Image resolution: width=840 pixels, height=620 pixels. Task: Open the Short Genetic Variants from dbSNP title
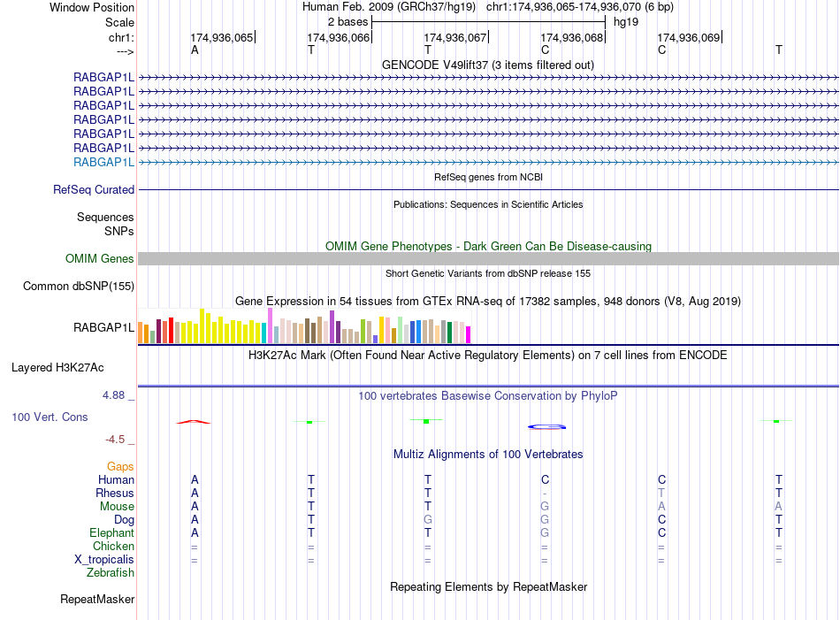pyautogui.click(x=488, y=273)
